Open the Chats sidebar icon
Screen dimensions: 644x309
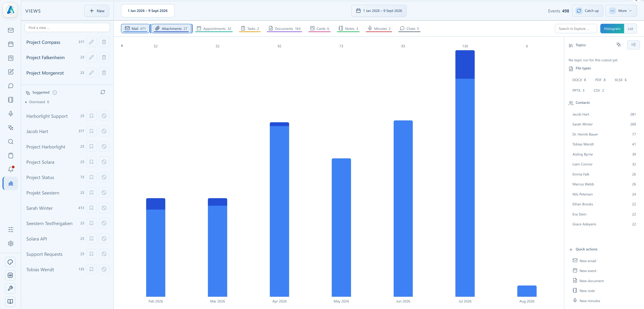[x=11, y=86]
